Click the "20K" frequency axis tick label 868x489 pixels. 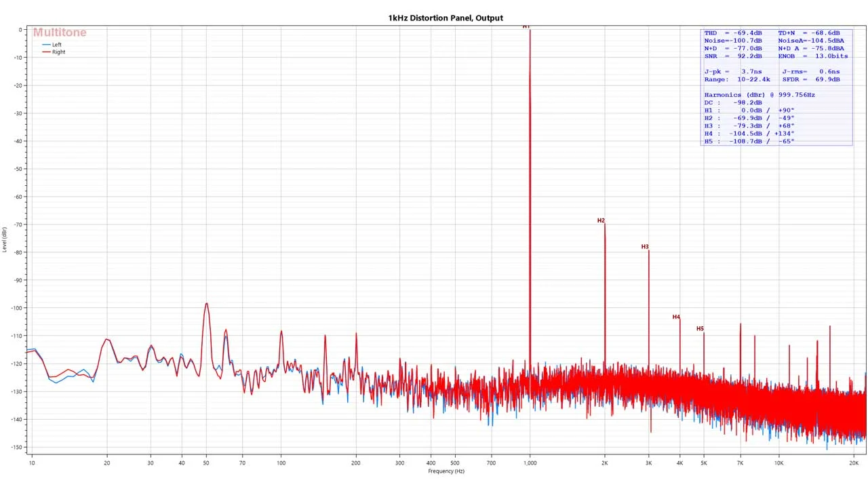854,463
